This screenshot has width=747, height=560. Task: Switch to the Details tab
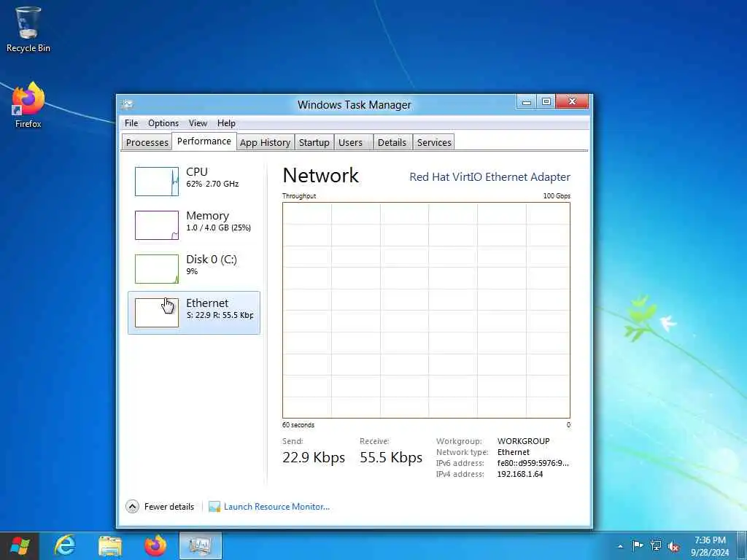(392, 142)
